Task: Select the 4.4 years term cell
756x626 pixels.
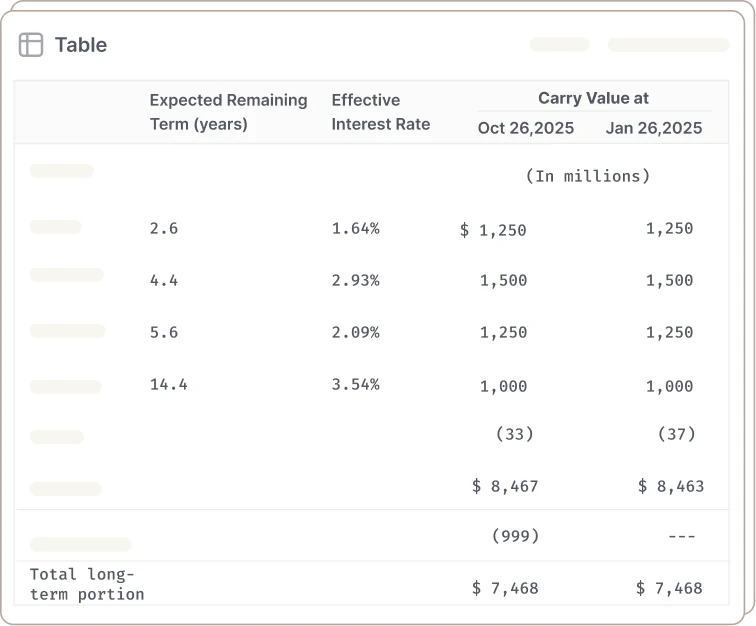Action: [x=164, y=281]
